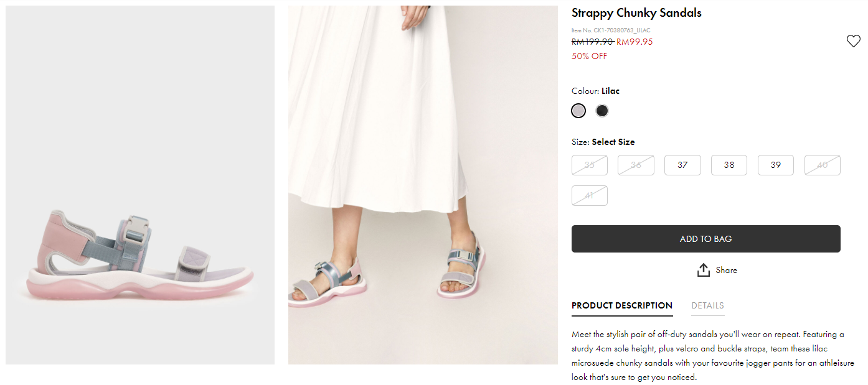868x385 pixels.
Task: Click the crossed-out size 35
Action: [590, 165]
